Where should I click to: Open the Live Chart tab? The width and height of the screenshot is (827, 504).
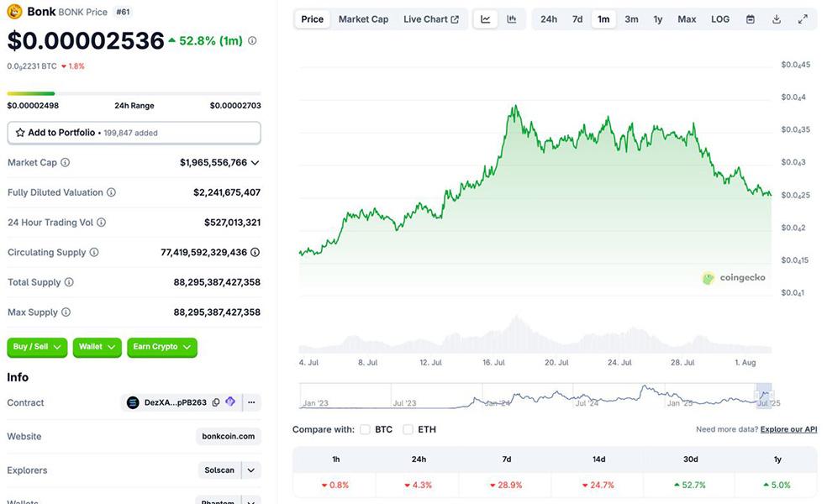click(431, 19)
